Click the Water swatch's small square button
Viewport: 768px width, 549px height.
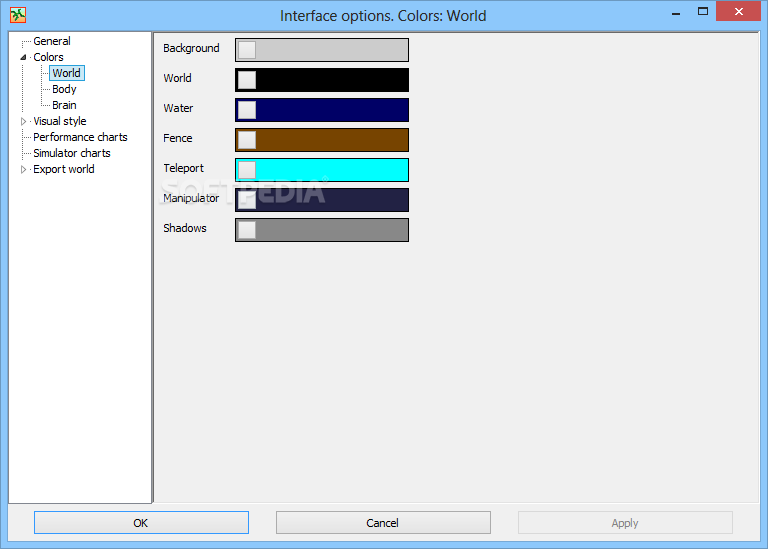pyautogui.click(x=247, y=110)
